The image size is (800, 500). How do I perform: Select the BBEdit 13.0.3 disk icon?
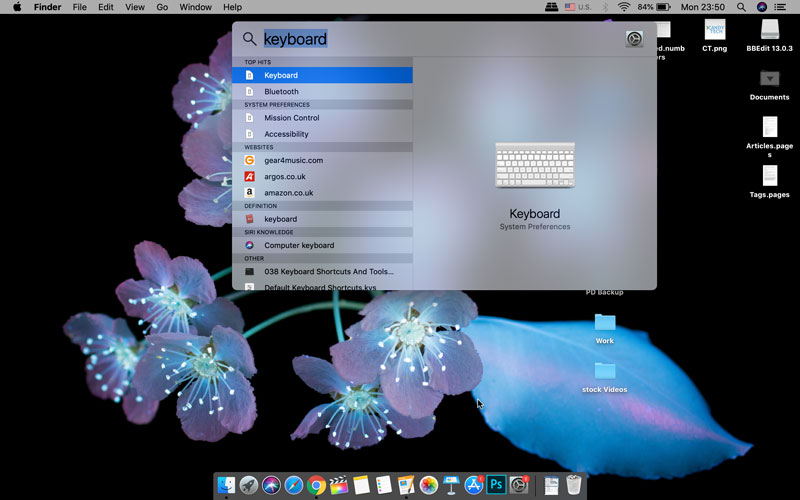point(769,36)
